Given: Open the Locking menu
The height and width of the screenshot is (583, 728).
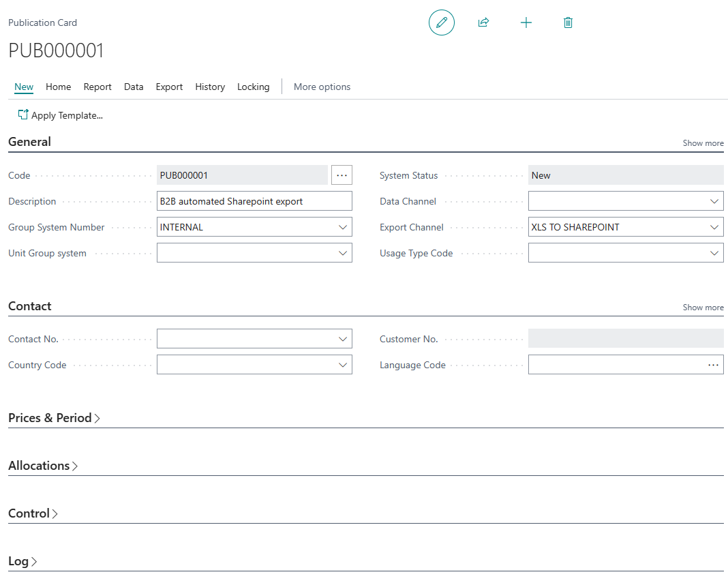Looking at the screenshot, I should 253,87.
